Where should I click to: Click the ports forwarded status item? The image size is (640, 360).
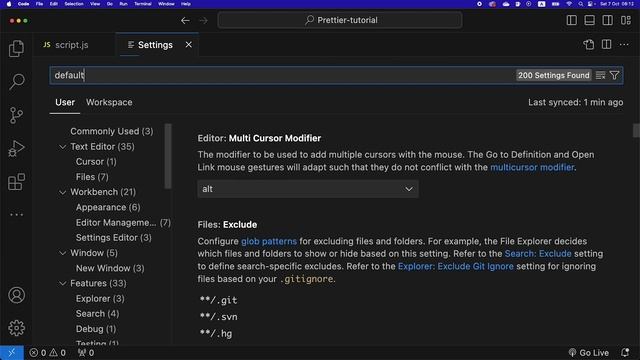pyautogui.click(x=86, y=353)
